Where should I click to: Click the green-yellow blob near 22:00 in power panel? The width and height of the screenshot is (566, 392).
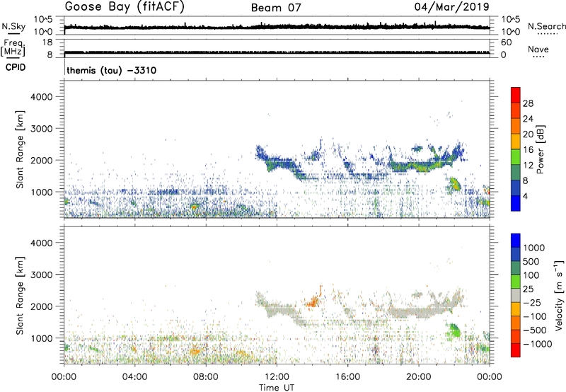(x=454, y=184)
